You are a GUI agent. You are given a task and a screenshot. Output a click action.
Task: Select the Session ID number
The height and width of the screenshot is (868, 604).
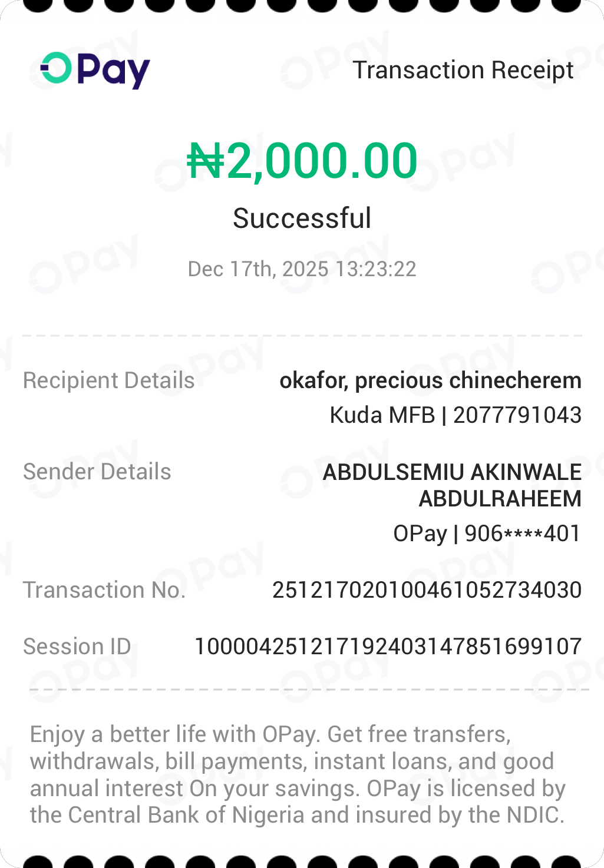(x=388, y=647)
